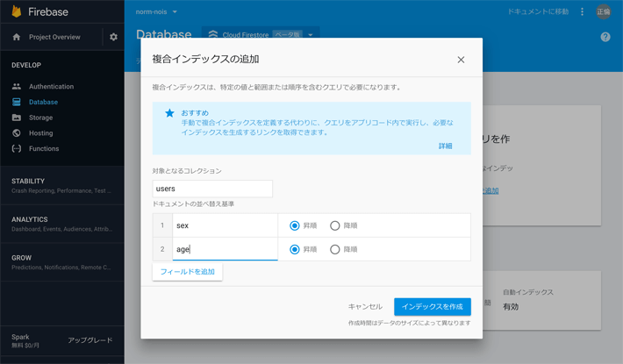623x364 pixels.
Task: Click the Authentication icon in sidebar
Action: 17,87
